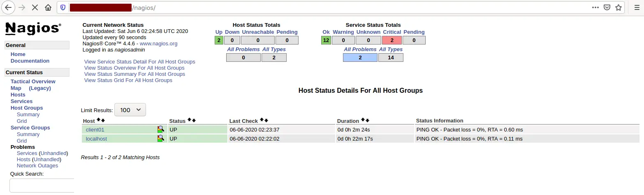644x195 pixels.
Task: Open the www.nagios.org link
Action: pyautogui.click(x=158, y=43)
